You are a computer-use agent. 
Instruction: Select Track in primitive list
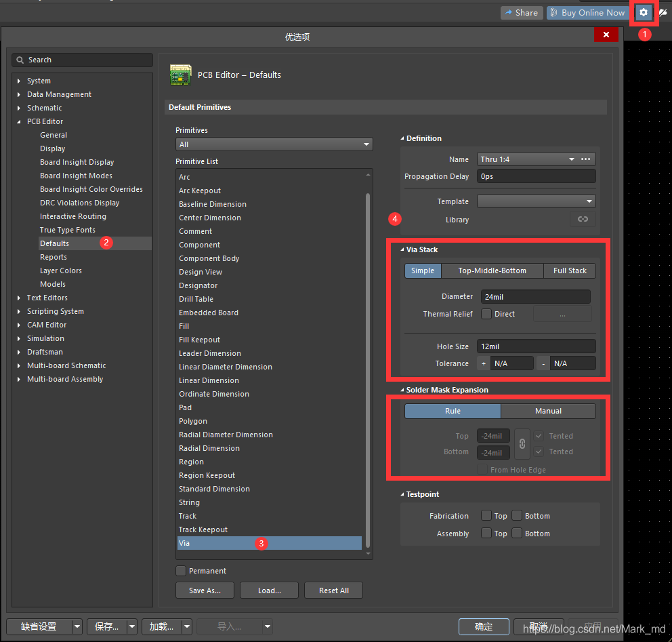click(x=187, y=516)
